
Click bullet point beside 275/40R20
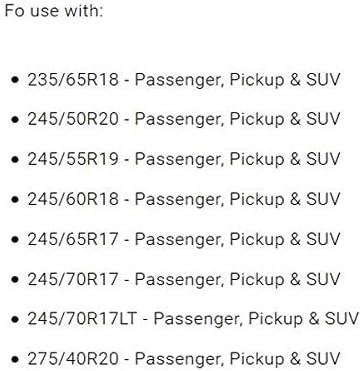click(x=15, y=359)
